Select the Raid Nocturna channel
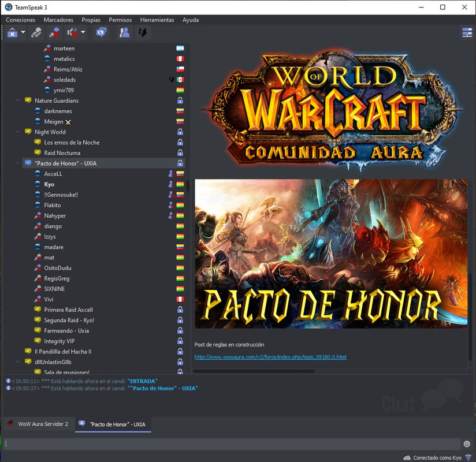This screenshot has width=476, height=462. (x=62, y=152)
